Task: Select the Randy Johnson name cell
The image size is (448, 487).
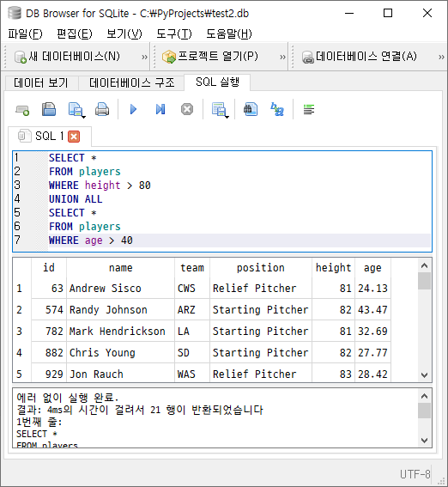Action: tap(120, 310)
